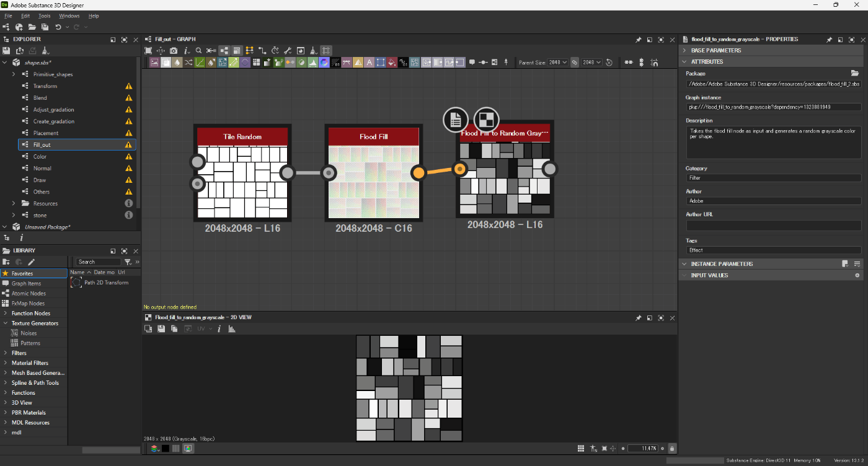This screenshot has width=868, height=466.
Task: Save package using Explorer floppy disk icon
Action: [x=6, y=51]
